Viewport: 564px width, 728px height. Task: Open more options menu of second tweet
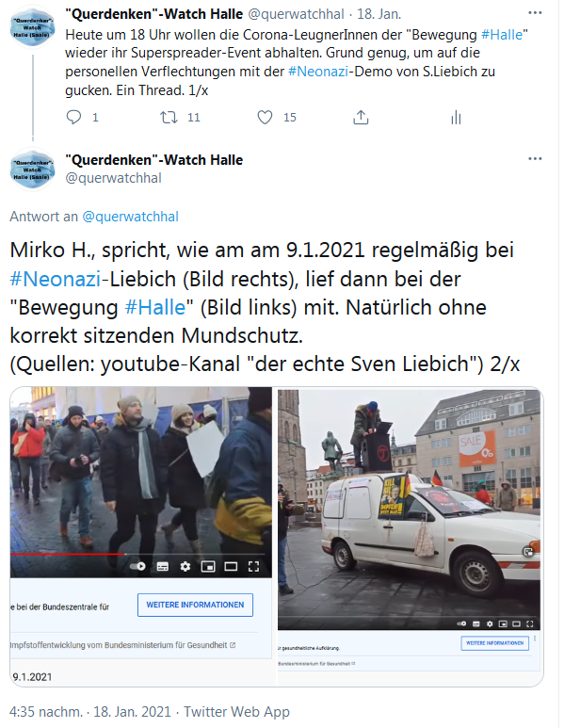pyautogui.click(x=535, y=159)
